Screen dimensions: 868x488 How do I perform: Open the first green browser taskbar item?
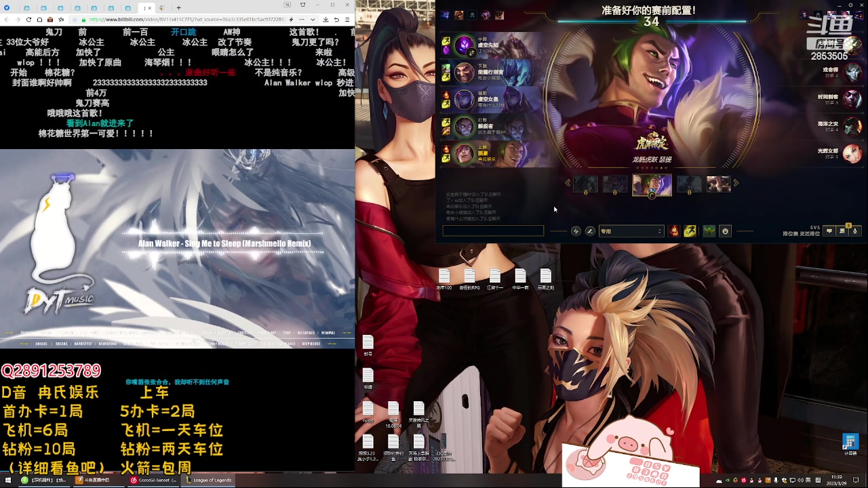(x=44, y=480)
